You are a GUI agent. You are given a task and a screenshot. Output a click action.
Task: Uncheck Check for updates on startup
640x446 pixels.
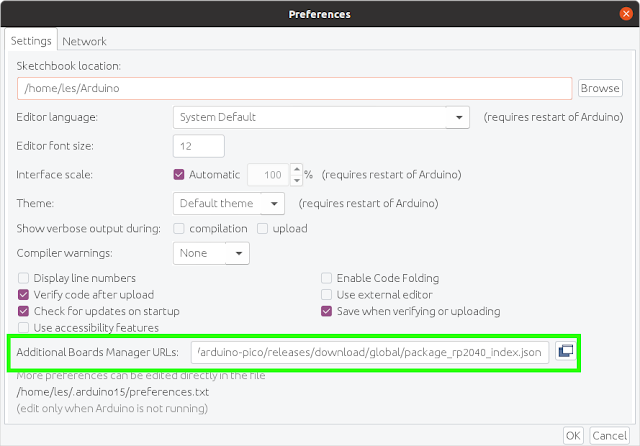coord(24,311)
